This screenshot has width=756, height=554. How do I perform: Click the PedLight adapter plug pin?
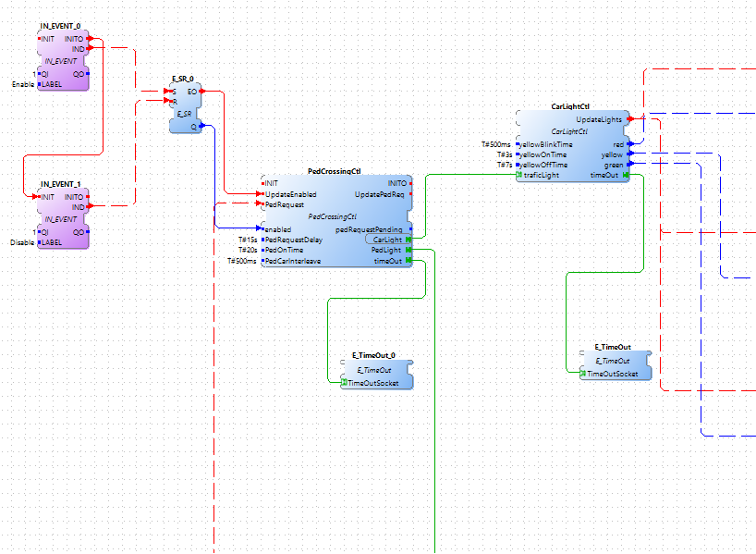pos(408,250)
